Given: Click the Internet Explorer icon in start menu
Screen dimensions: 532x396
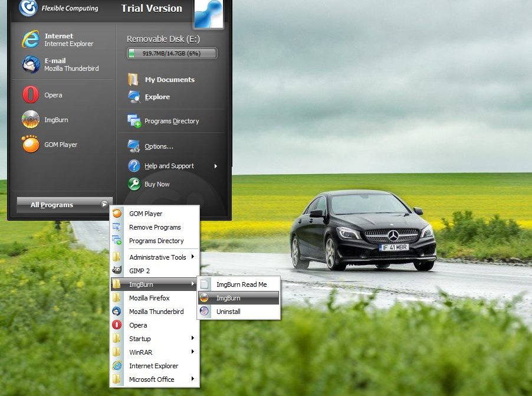Looking at the screenshot, I should (31, 39).
